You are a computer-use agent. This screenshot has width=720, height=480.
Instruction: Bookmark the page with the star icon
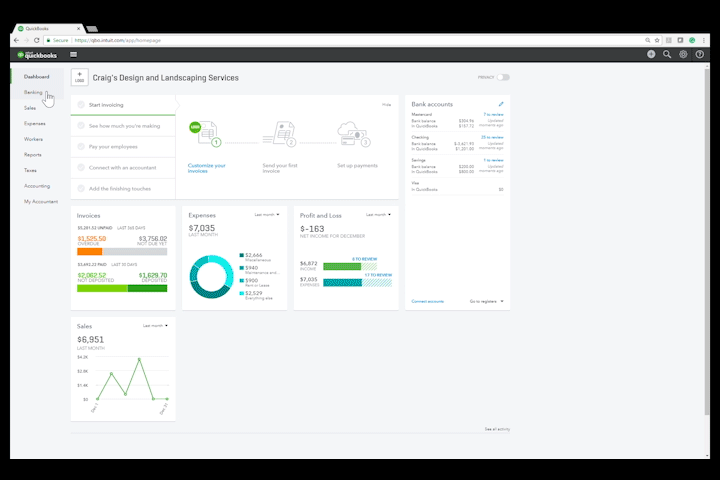coord(657,40)
